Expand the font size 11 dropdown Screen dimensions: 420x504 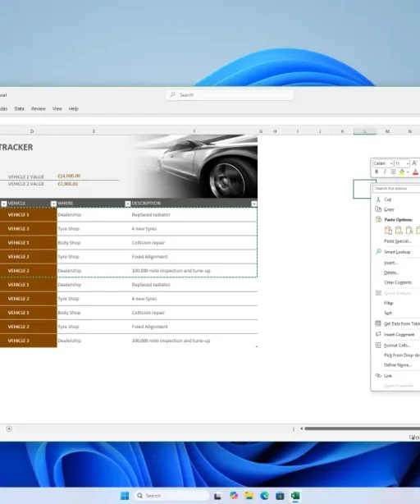[408, 163]
